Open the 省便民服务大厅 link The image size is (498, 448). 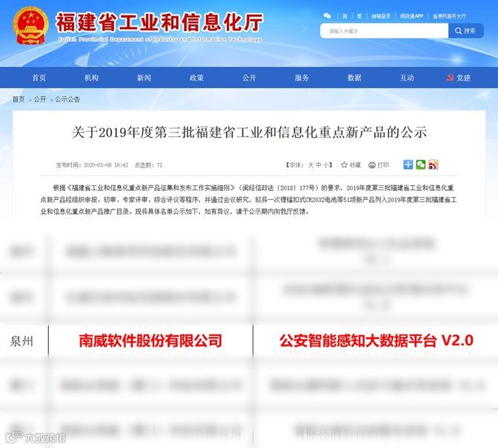[x=449, y=16]
